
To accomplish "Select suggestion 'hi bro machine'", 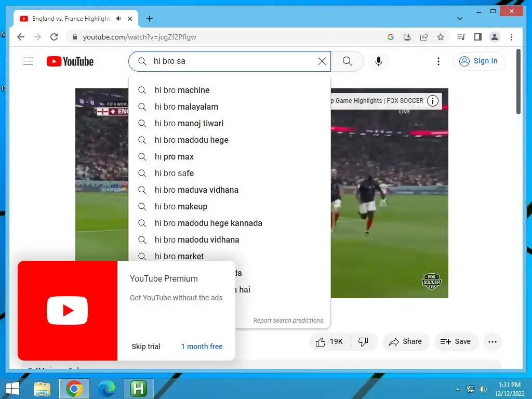I will 230,90.
